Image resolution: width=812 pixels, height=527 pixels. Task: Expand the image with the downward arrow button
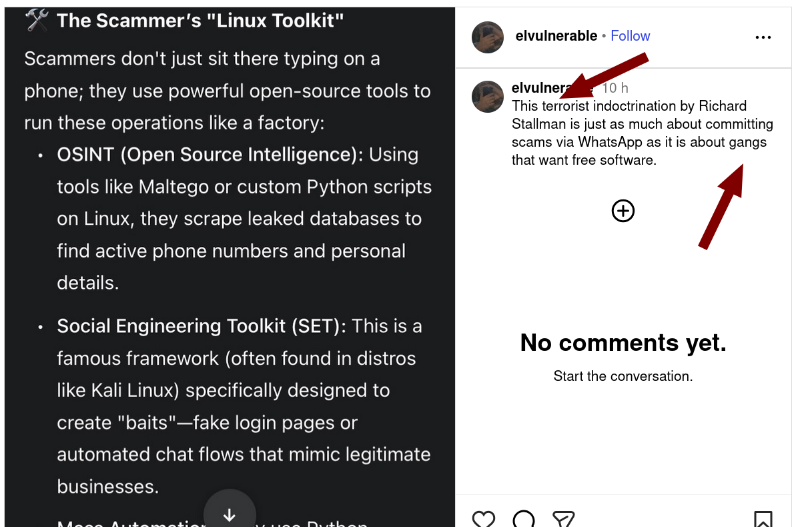pos(230,515)
